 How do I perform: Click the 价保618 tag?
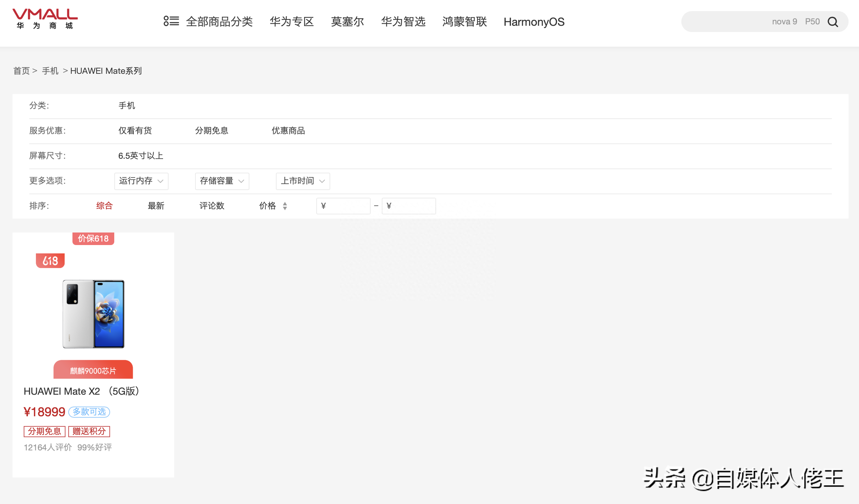point(93,239)
